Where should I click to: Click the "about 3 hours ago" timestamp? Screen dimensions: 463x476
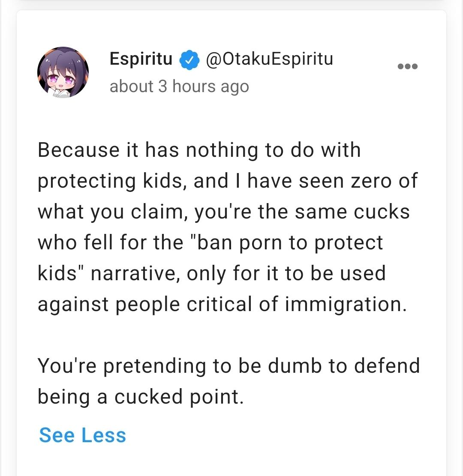click(179, 87)
